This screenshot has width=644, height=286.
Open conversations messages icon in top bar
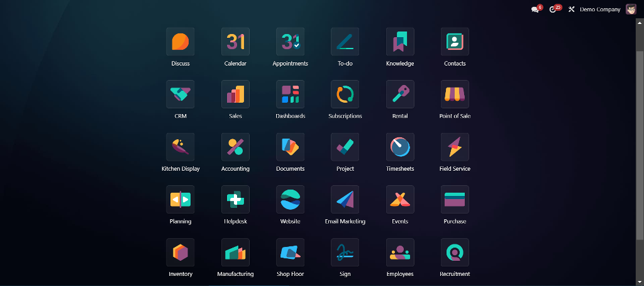535,9
